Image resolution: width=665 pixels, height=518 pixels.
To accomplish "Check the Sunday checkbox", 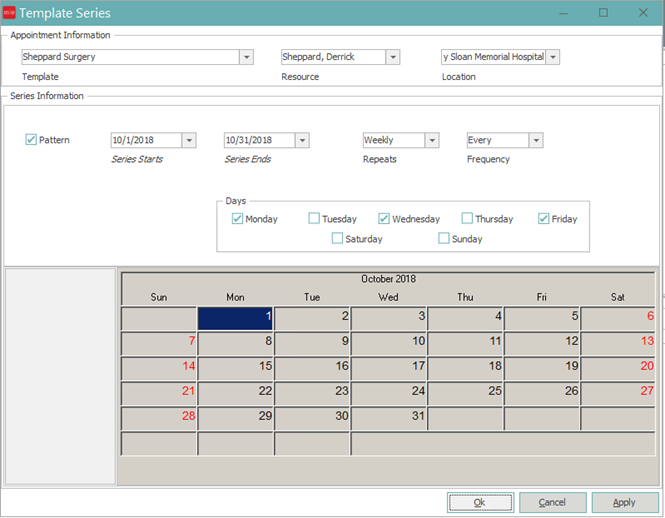I will pyautogui.click(x=444, y=238).
